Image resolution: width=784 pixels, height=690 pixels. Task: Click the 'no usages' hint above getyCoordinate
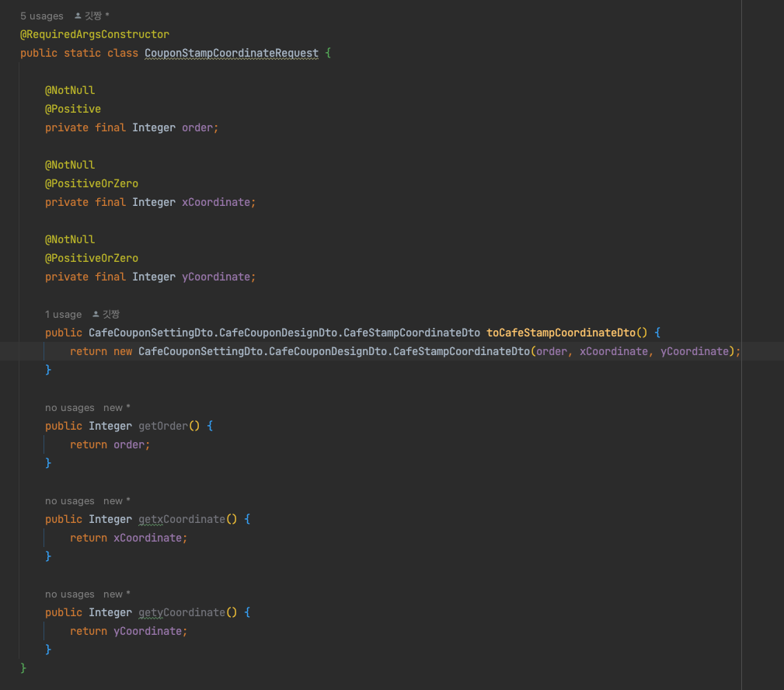(69, 594)
